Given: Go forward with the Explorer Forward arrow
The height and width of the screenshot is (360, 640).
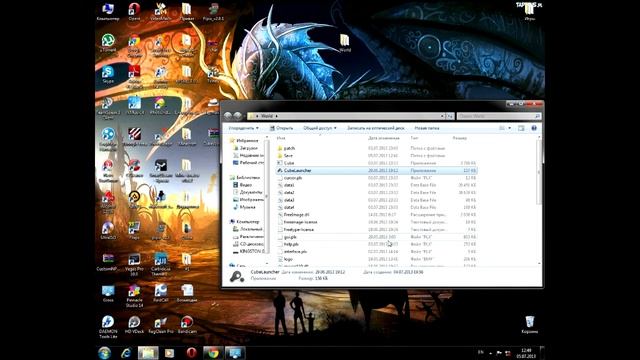Looking at the screenshot, I should coord(238,116).
